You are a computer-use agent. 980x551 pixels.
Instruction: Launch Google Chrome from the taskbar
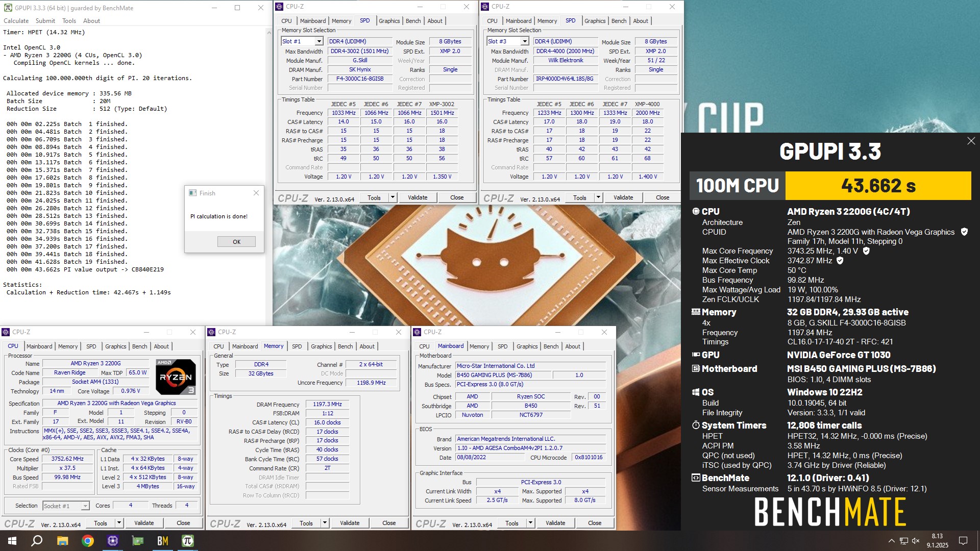coord(88,541)
